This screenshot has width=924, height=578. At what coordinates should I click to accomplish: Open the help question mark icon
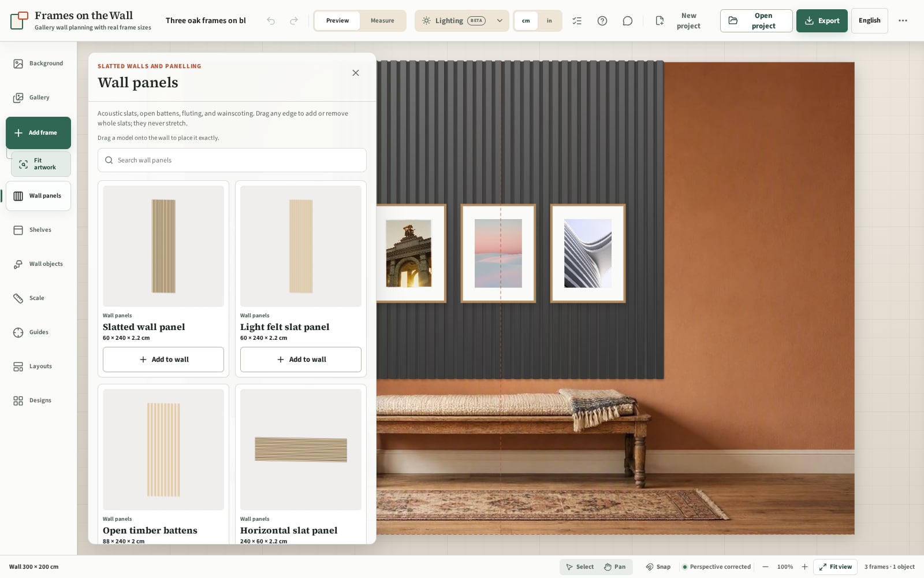pyautogui.click(x=602, y=21)
